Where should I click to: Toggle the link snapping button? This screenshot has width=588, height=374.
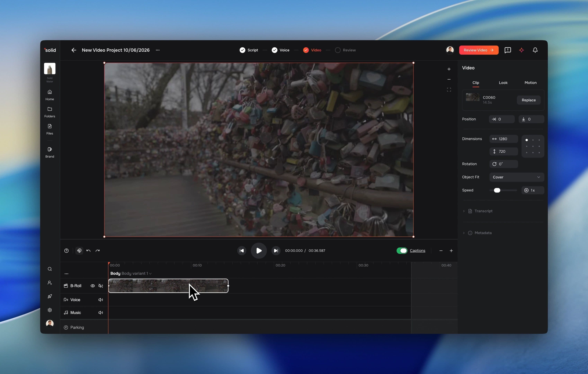click(79, 251)
